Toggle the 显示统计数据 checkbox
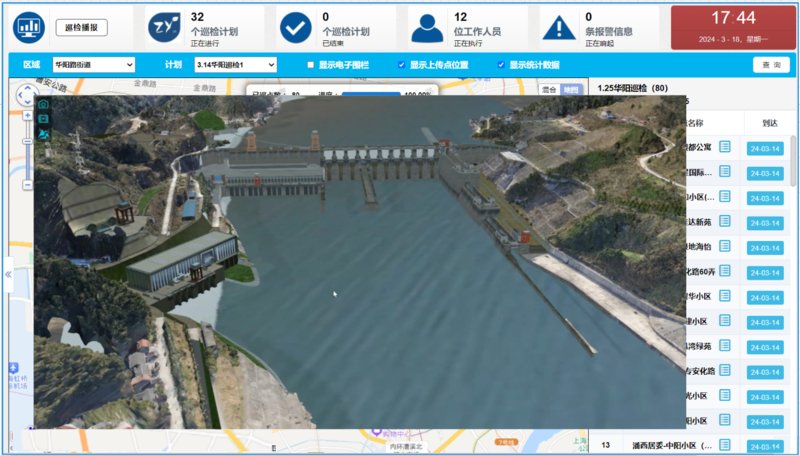Viewport: 800px width, 456px height. coord(501,65)
